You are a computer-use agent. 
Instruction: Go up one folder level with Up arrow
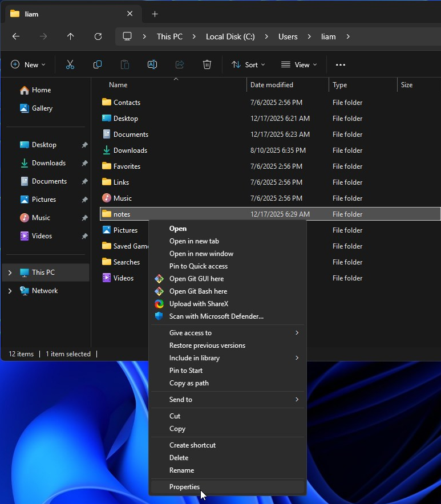click(71, 36)
